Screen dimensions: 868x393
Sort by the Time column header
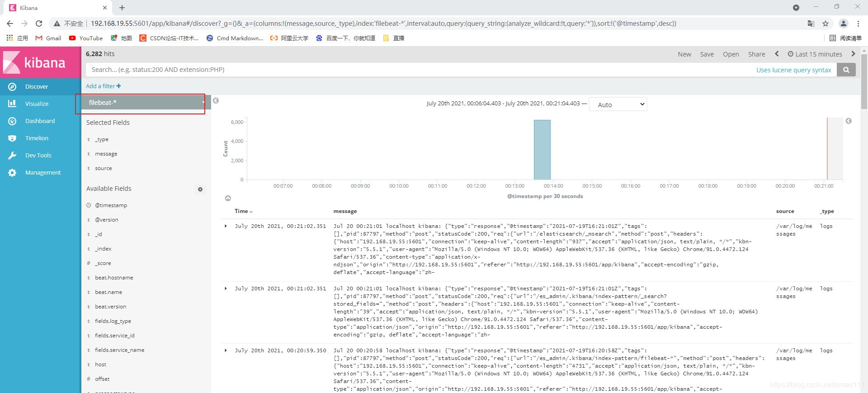point(244,211)
